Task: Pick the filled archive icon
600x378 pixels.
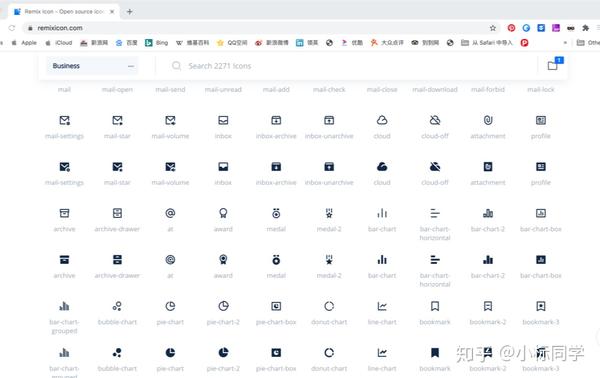Action: coord(64,260)
